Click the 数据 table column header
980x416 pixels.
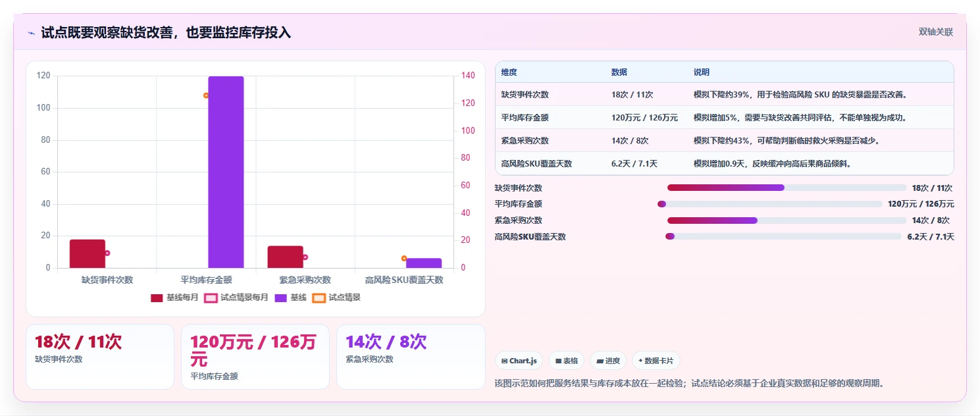619,72
